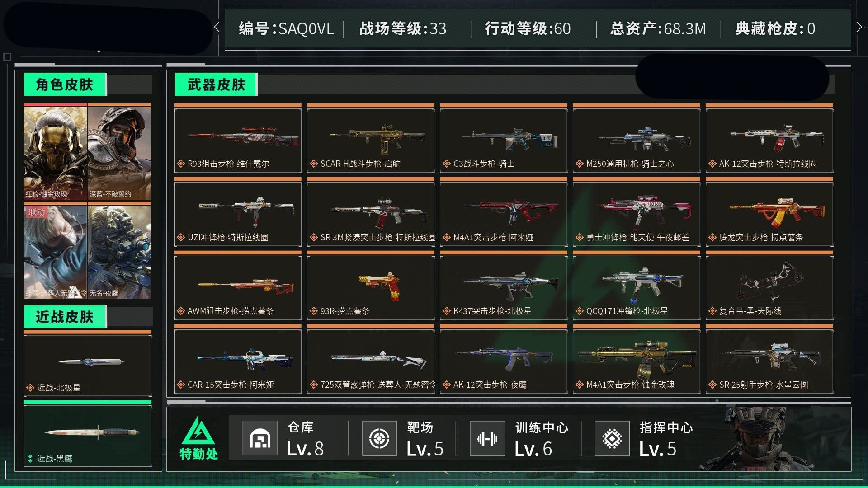This screenshot has height=488, width=868.
Task: Click the green 特勤处 triangle logo
Action: coord(198,431)
